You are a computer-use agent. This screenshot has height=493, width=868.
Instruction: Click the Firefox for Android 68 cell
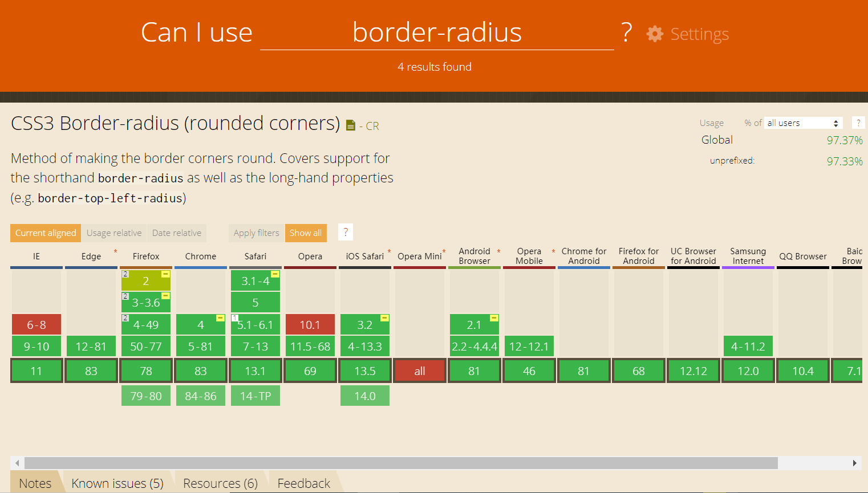coord(639,371)
